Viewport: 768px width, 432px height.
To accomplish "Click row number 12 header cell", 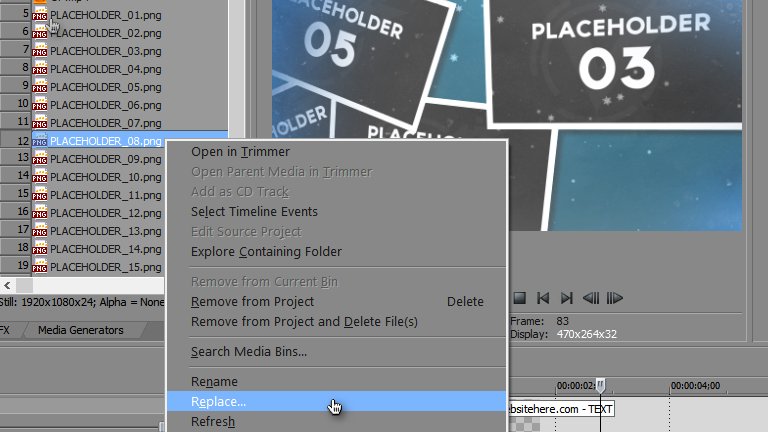I will tap(16, 141).
